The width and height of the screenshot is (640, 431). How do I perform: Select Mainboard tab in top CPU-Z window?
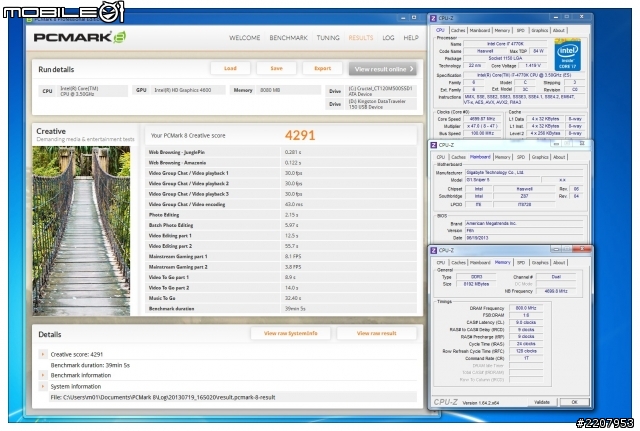pos(480,31)
